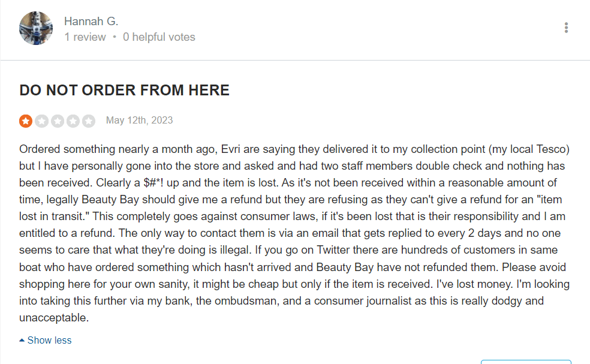Click Hannah G.'s profile avatar
Viewport: 590px width, 364px height.
(x=36, y=28)
